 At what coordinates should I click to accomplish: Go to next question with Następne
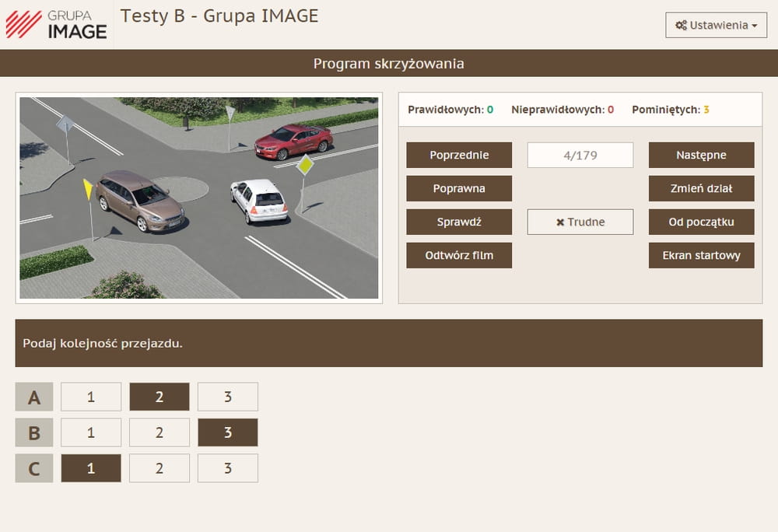point(701,155)
